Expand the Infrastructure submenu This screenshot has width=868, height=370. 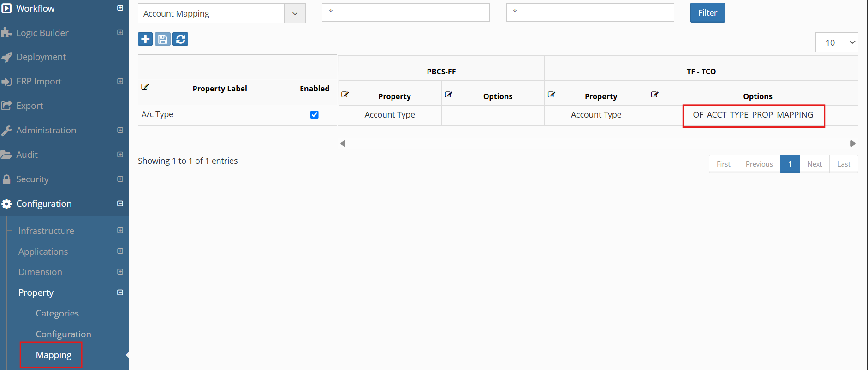coord(120,230)
